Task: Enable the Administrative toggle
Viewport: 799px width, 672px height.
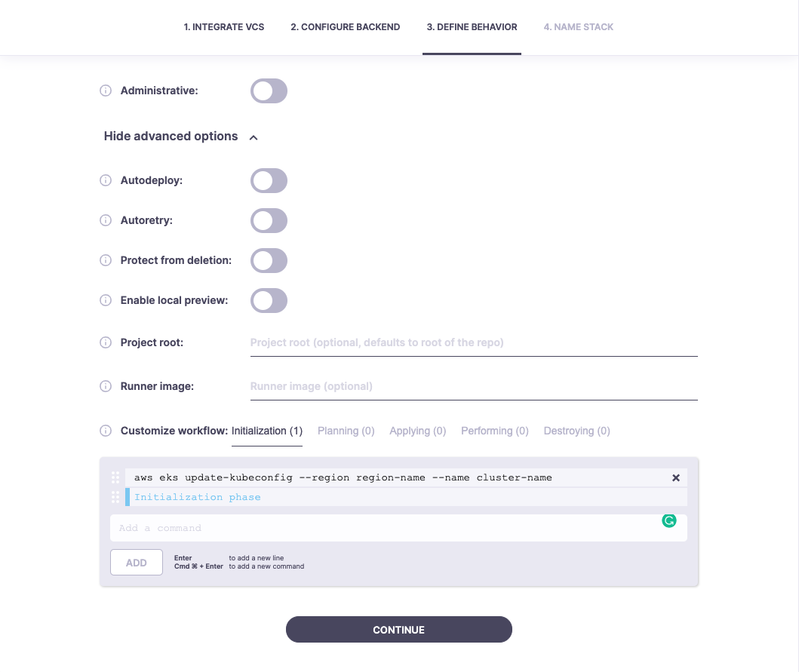Action: pyautogui.click(x=269, y=91)
